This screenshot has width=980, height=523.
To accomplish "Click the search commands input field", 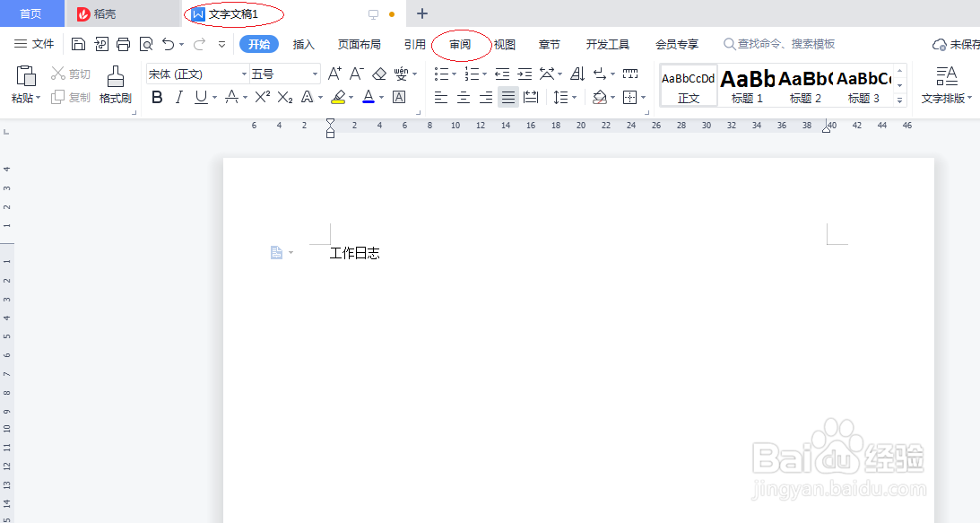I will (x=786, y=44).
